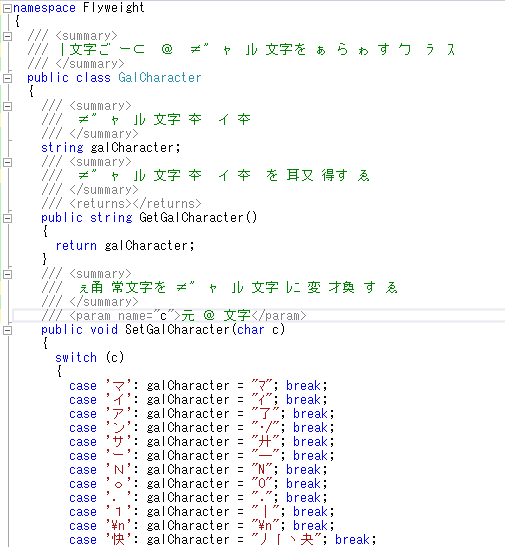Click break on the case '快' row
The height and width of the screenshot is (547, 505).
click(x=352, y=540)
